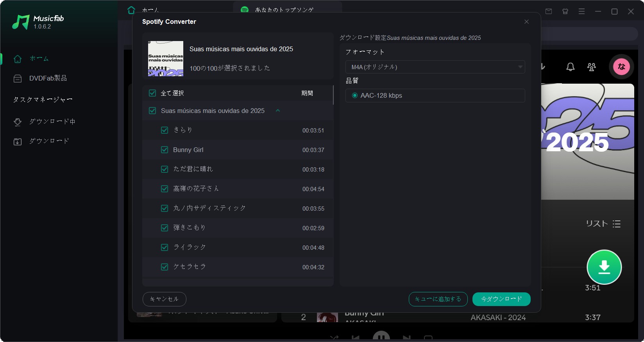Switch to the Spotify あなたのトップソング tab
644x342 pixels.
point(287,9)
